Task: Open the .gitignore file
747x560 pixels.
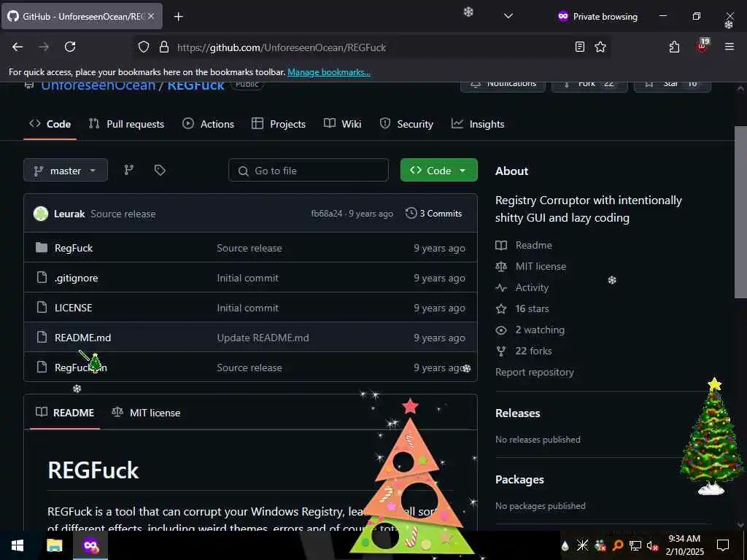Action: pos(76,278)
